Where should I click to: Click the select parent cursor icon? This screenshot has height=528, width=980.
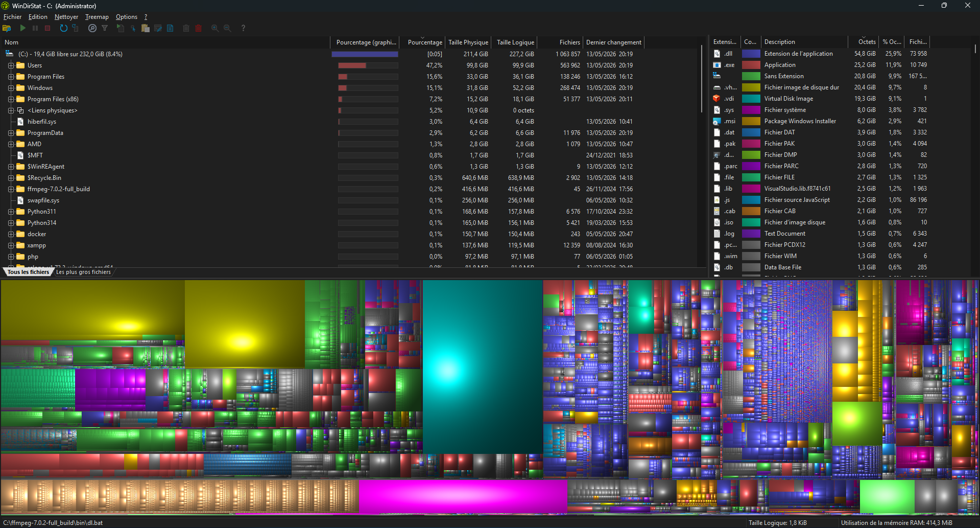(133, 28)
